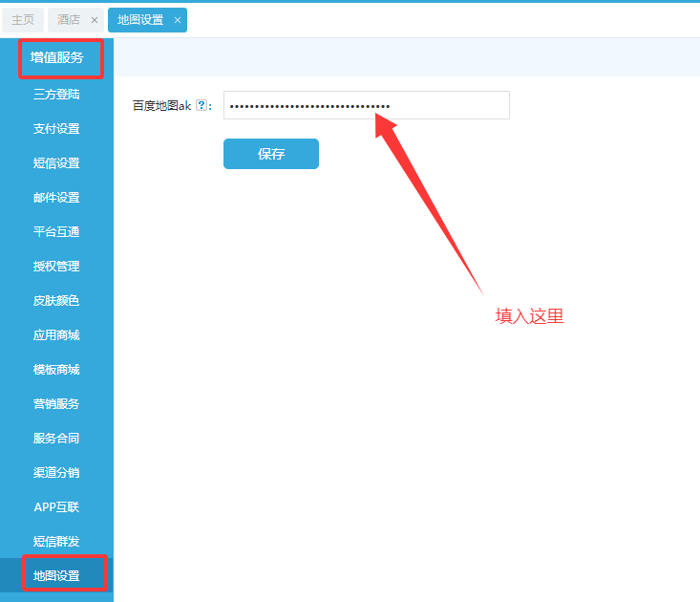This screenshot has height=602, width=700.
Task: Switch to the 酒店 tab
Action: (69, 20)
